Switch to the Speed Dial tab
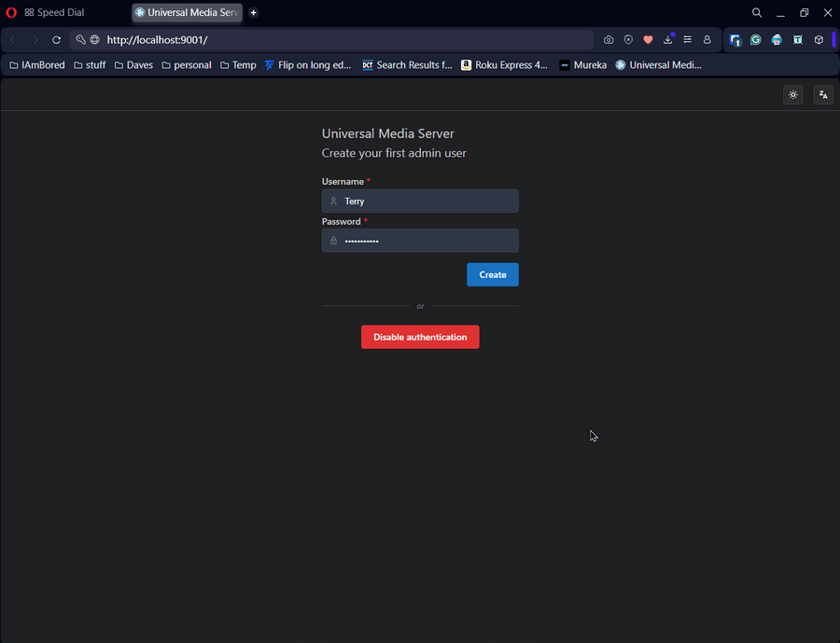Screen dimensions: 840x643 pyautogui.click(x=55, y=12)
